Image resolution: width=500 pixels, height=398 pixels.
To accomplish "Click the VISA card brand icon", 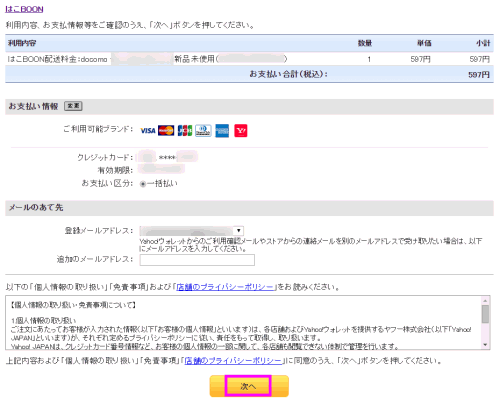I will (x=148, y=131).
